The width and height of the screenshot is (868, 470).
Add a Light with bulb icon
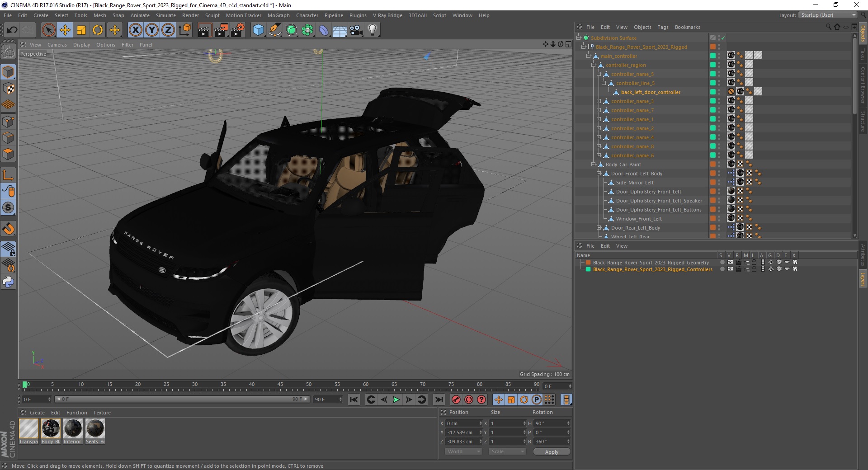point(373,30)
